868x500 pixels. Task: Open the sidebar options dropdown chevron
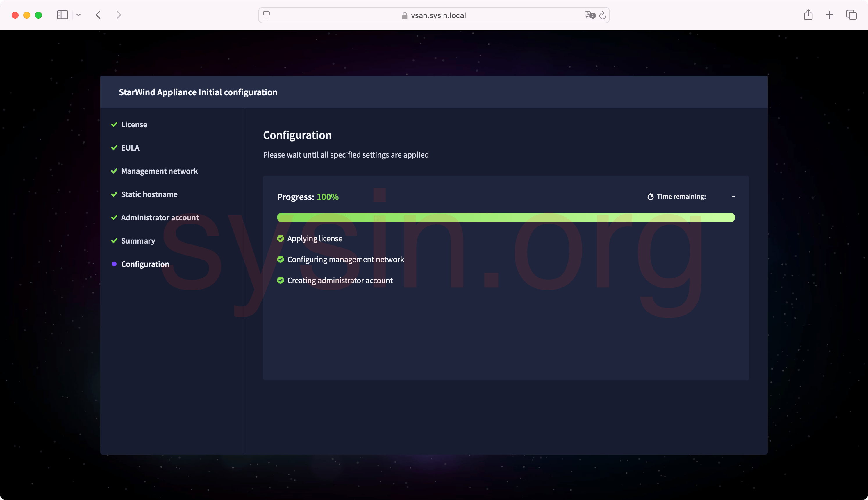pos(78,15)
